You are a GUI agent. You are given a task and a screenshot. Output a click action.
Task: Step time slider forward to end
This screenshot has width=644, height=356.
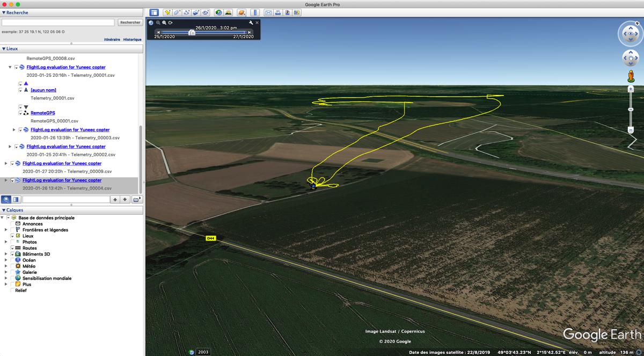click(x=249, y=32)
